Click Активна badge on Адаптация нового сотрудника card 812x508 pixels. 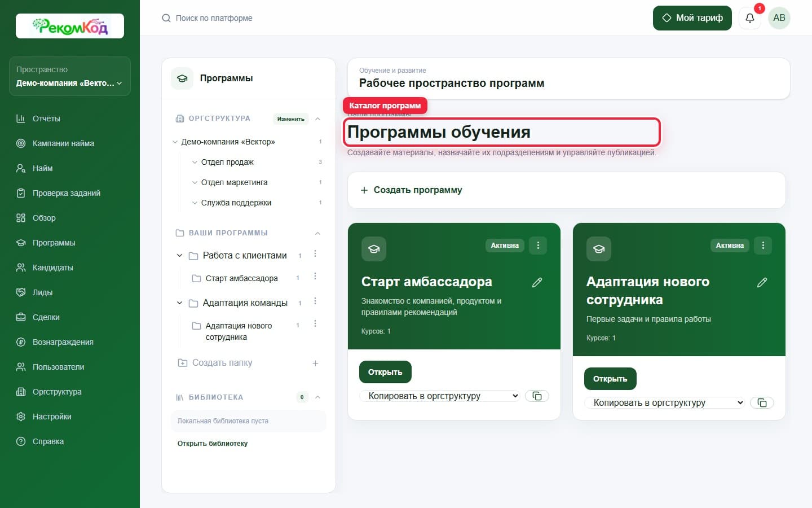tap(730, 246)
